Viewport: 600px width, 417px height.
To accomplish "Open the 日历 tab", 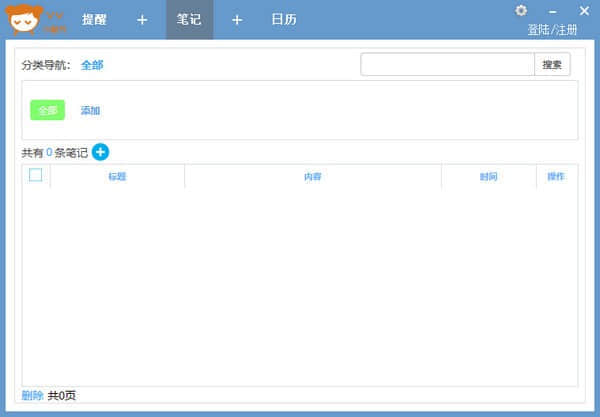I will (284, 20).
